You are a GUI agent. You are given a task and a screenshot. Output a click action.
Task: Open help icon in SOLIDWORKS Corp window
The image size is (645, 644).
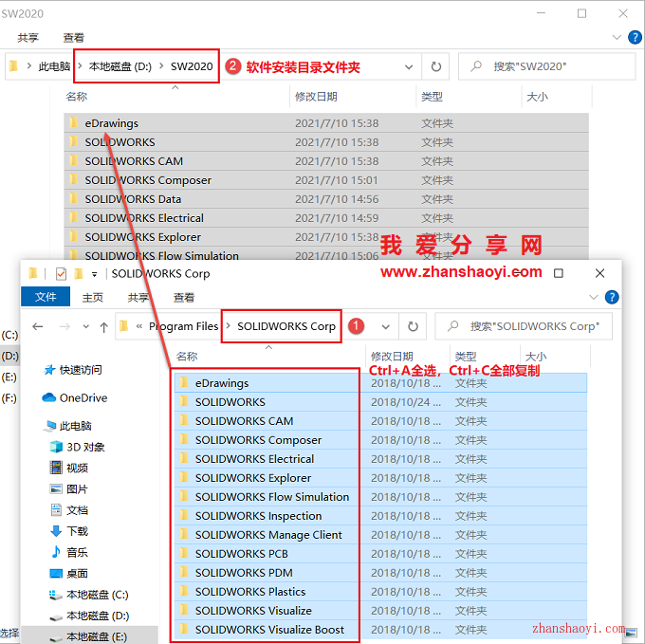pyautogui.click(x=612, y=297)
